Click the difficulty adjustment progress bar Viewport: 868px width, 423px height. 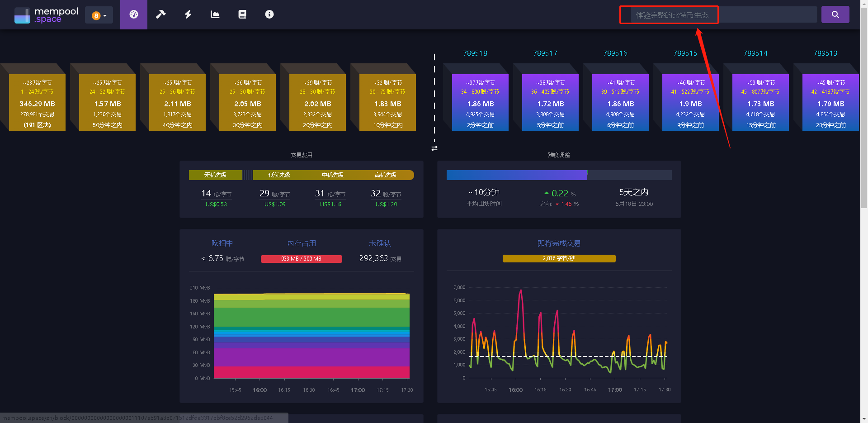(x=559, y=175)
